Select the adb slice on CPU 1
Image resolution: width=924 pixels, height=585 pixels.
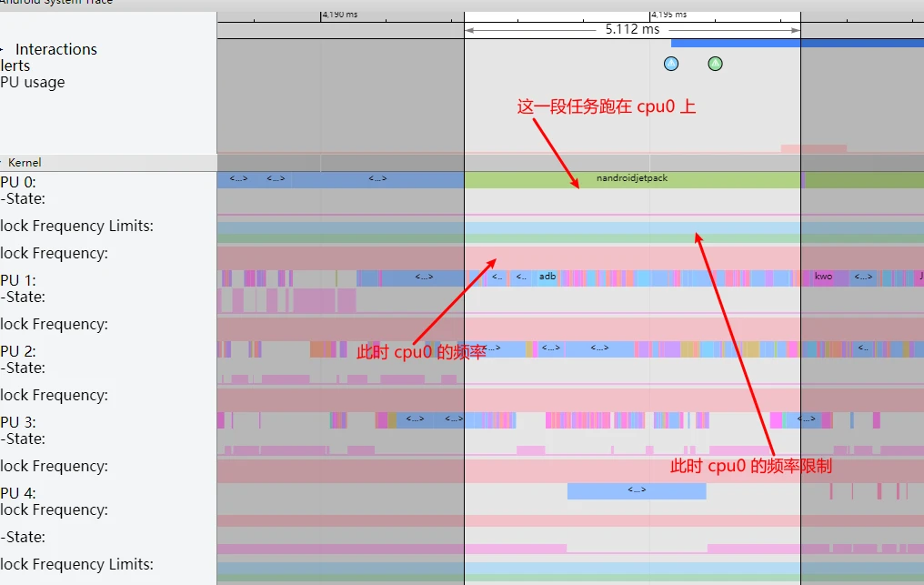(x=546, y=277)
